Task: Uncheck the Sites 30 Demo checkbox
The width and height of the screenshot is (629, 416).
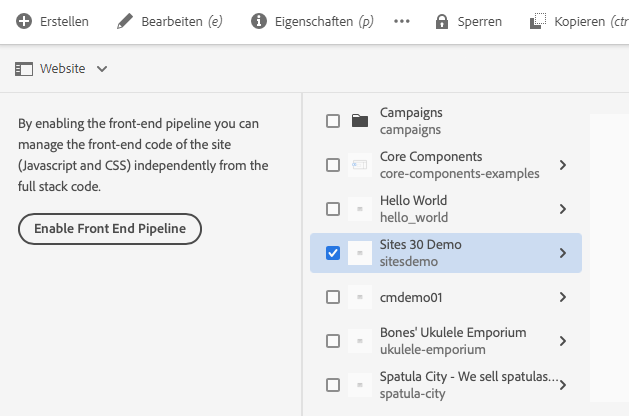Action: (333, 253)
